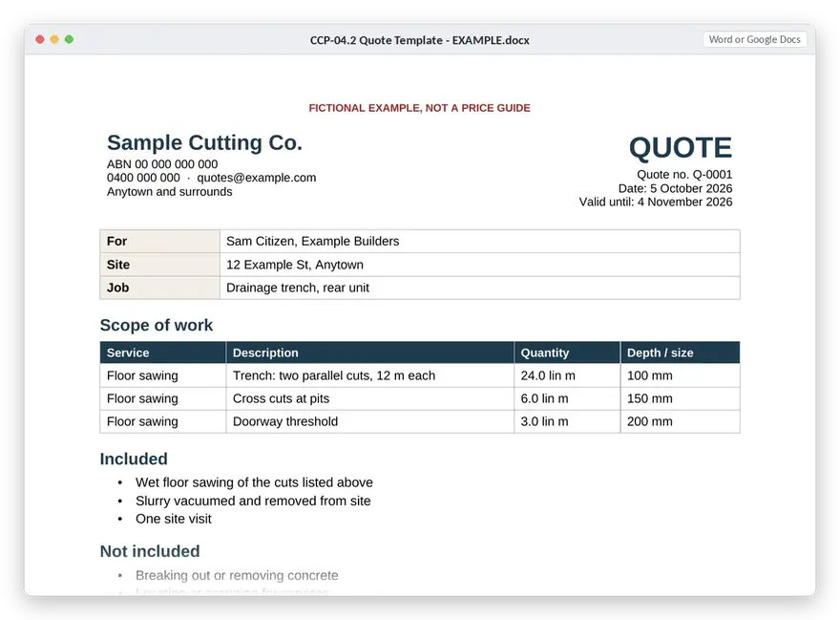This screenshot has height=620, width=840.
Task: Click the '3.0 lin m' quantity cell
Action: coord(567,421)
